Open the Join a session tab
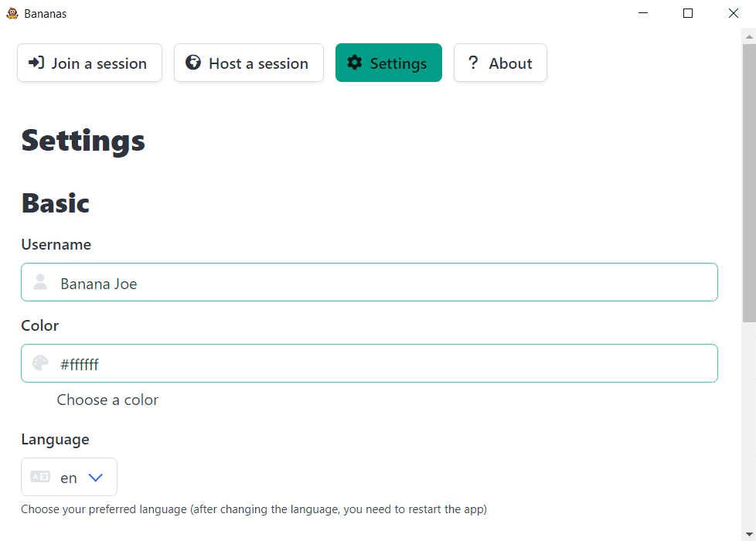 [x=90, y=63]
